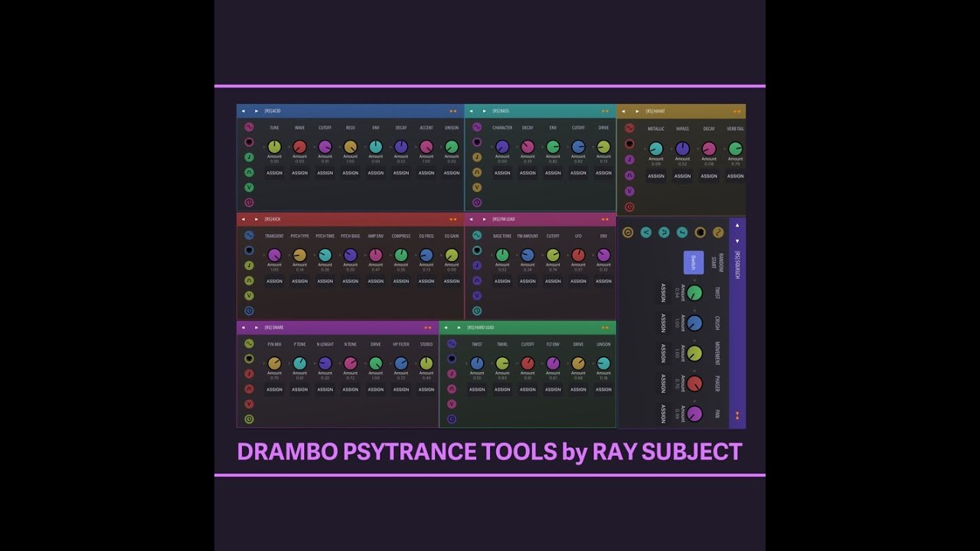Screen dimensions: 980x551
Task: Click the waveform icon in the HARD LEAD rack
Action: tap(452, 344)
